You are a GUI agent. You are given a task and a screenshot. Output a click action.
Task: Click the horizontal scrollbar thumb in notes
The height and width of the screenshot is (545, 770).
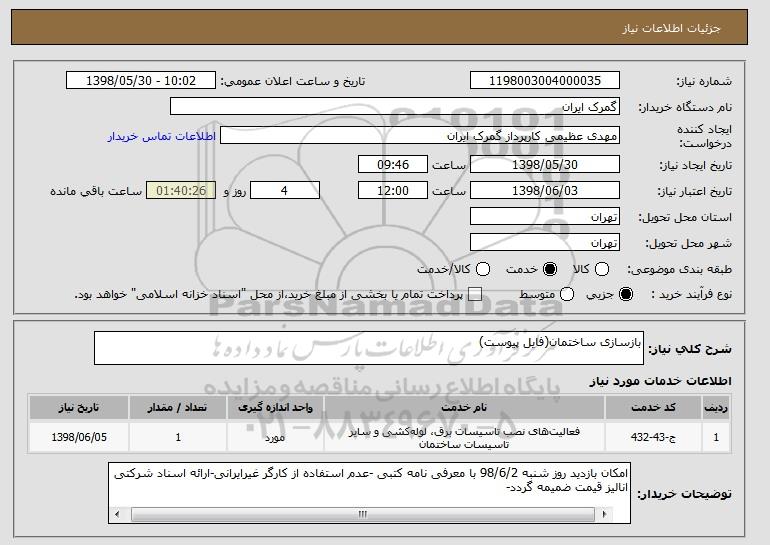(x=362, y=515)
